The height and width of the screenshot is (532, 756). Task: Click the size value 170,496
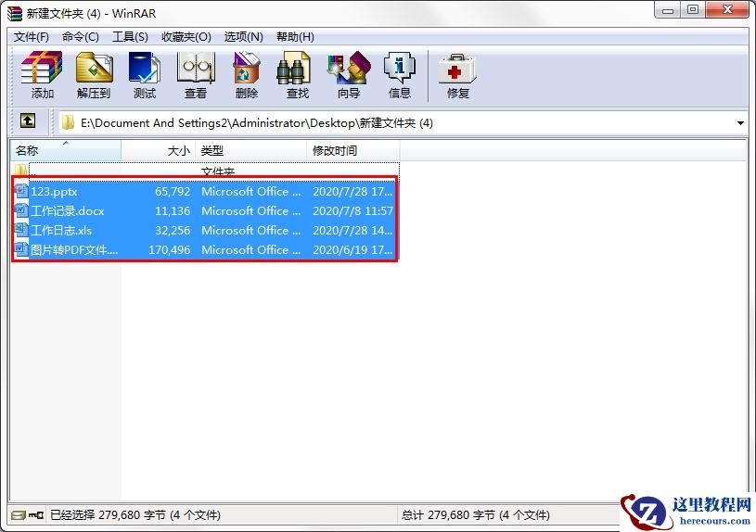169,249
